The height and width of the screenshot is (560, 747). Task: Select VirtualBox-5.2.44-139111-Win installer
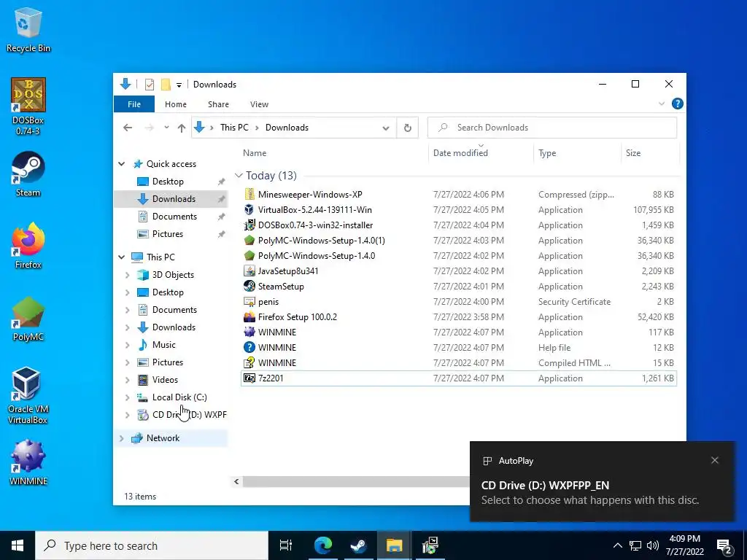pyautogui.click(x=459, y=209)
